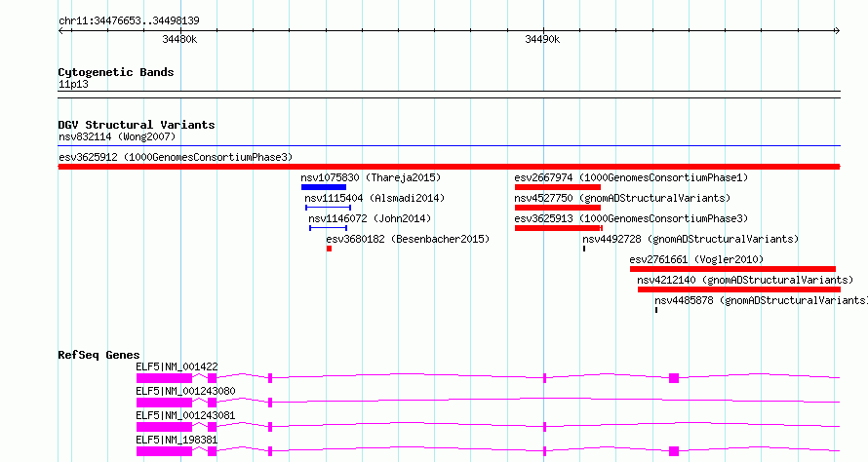Open variant nsv1075830 (Thareja2015) label
The image size is (868, 462).
click(371, 177)
